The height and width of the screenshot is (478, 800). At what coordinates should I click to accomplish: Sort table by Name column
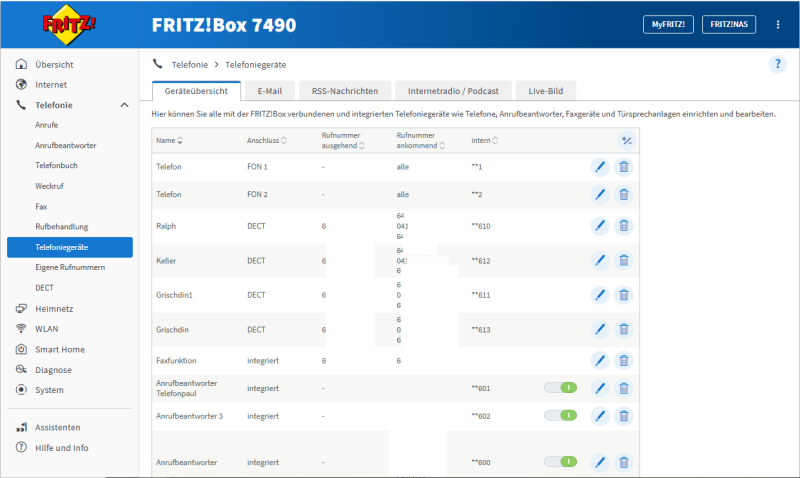[169, 140]
